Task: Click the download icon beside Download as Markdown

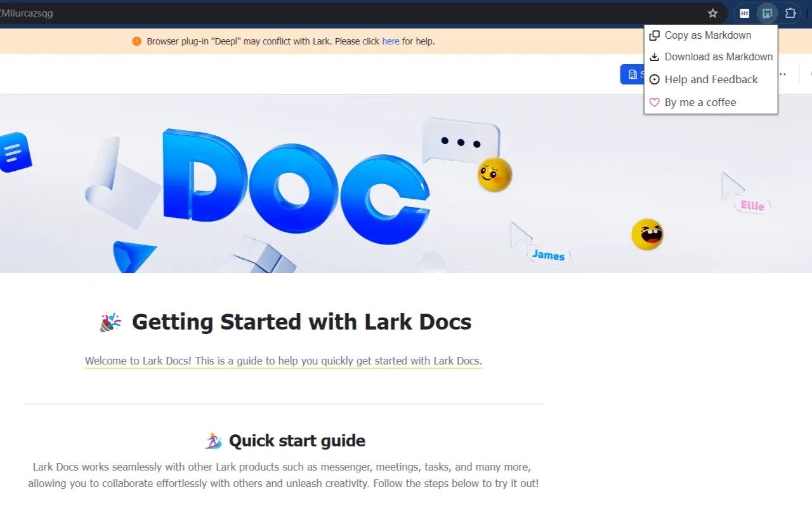Action: [x=654, y=57]
